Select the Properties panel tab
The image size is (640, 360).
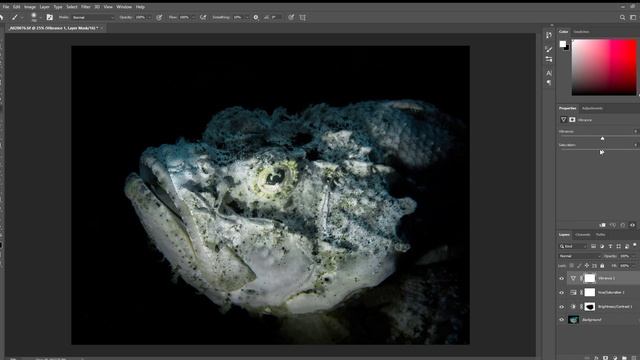567,109
